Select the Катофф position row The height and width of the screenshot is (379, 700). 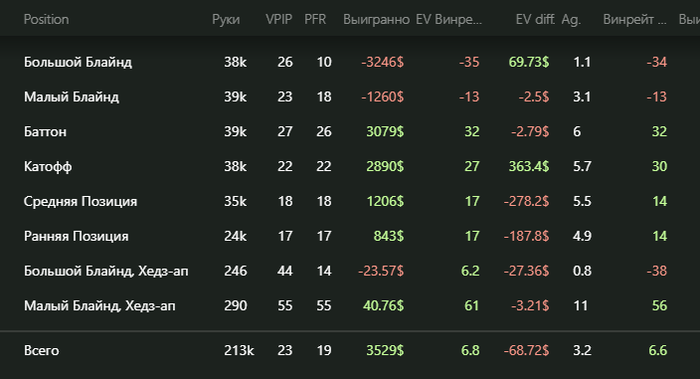tap(350, 167)
